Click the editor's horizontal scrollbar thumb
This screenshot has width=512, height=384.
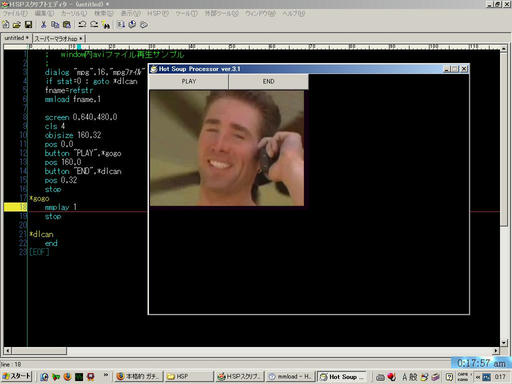click(x=39, y=351)
